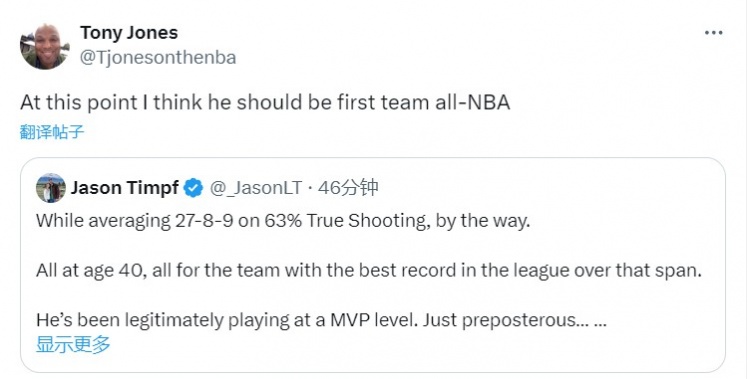Viewport: 750px width, 379px height.
Task: Click the Tony Jones display name
Action: tap(129, 33)
